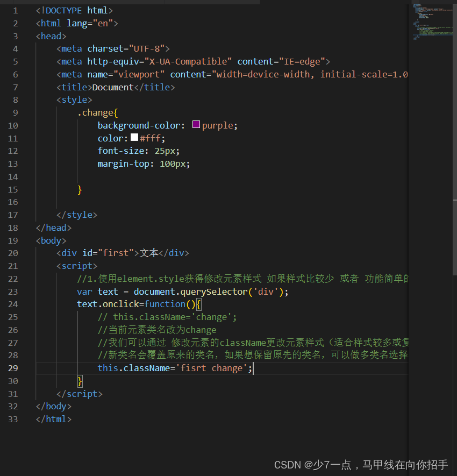
Task: Click line number 3 in gutter
Action: point(16,37)
